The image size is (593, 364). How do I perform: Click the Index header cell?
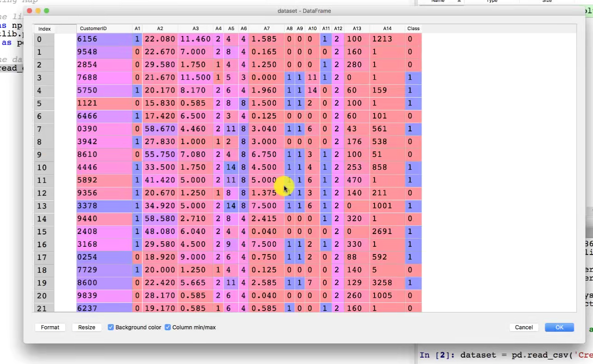45,29
